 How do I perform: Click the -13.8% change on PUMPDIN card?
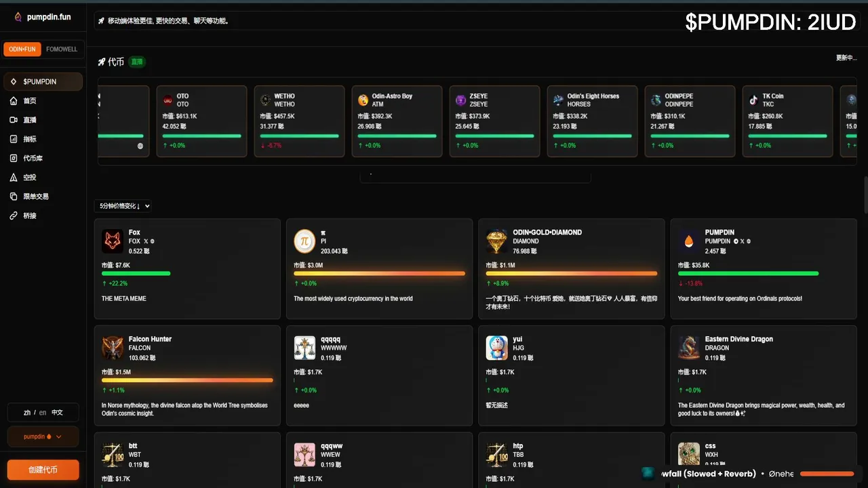690,283
